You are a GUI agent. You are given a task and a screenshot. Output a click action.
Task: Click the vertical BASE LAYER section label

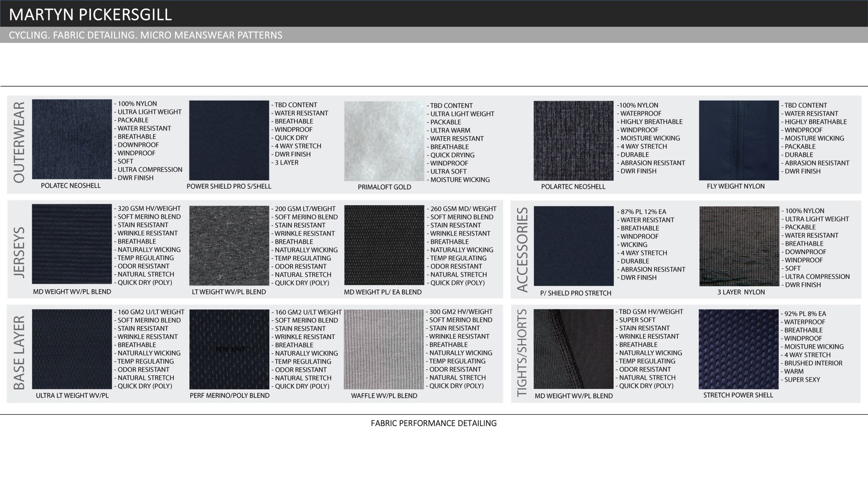(19, 352)
